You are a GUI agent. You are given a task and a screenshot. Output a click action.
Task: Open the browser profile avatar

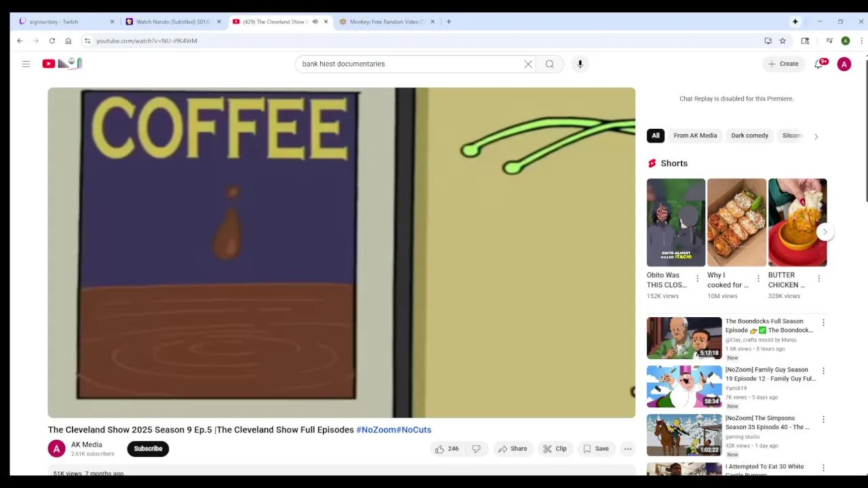[x=845, y=41]
